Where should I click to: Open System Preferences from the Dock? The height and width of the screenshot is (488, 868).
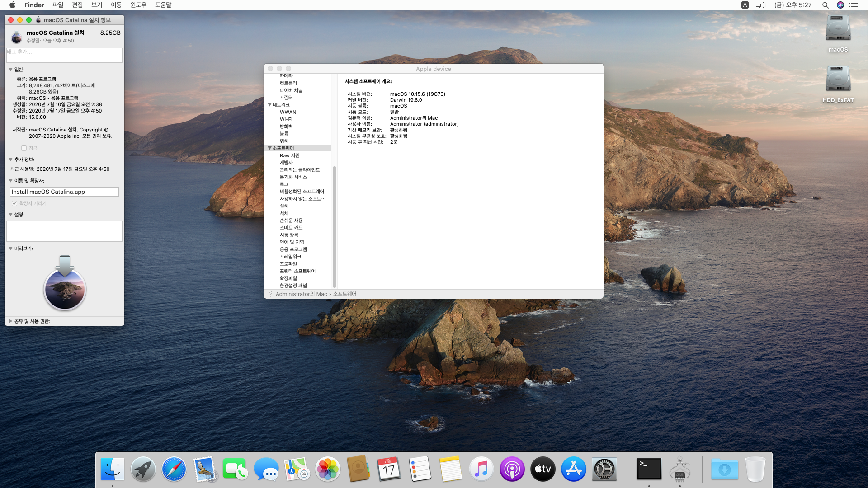coord(604,469)
